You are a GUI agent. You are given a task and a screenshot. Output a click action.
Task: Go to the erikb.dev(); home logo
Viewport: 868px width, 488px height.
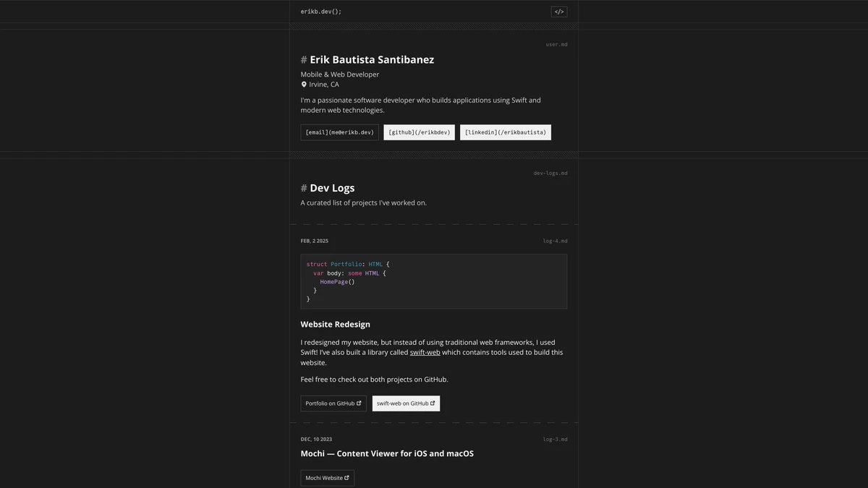click(321, 12)
